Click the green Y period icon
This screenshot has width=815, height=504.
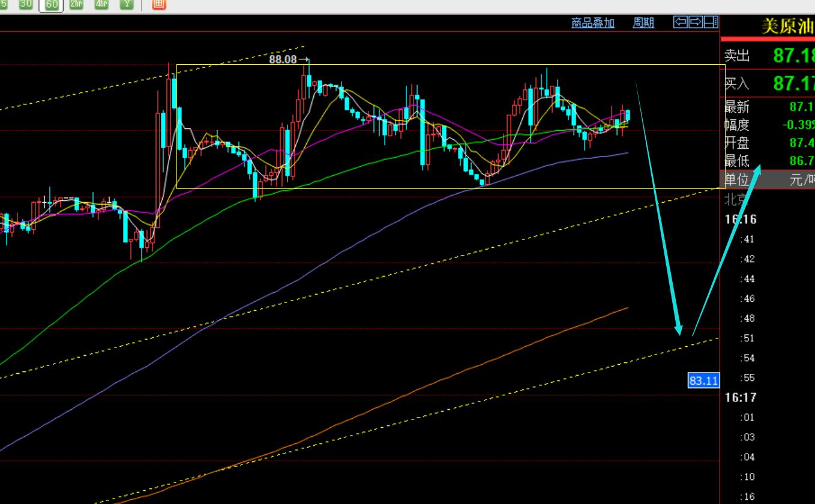126,4
